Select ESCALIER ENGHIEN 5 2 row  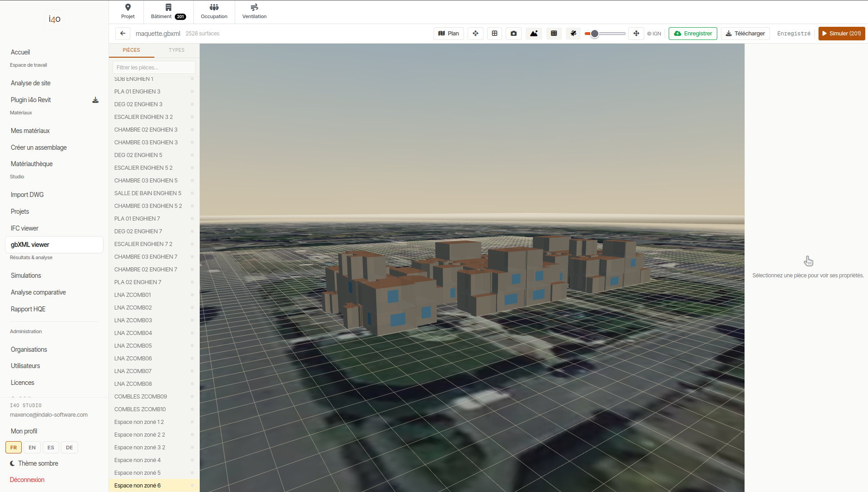(x=154, y=168)
